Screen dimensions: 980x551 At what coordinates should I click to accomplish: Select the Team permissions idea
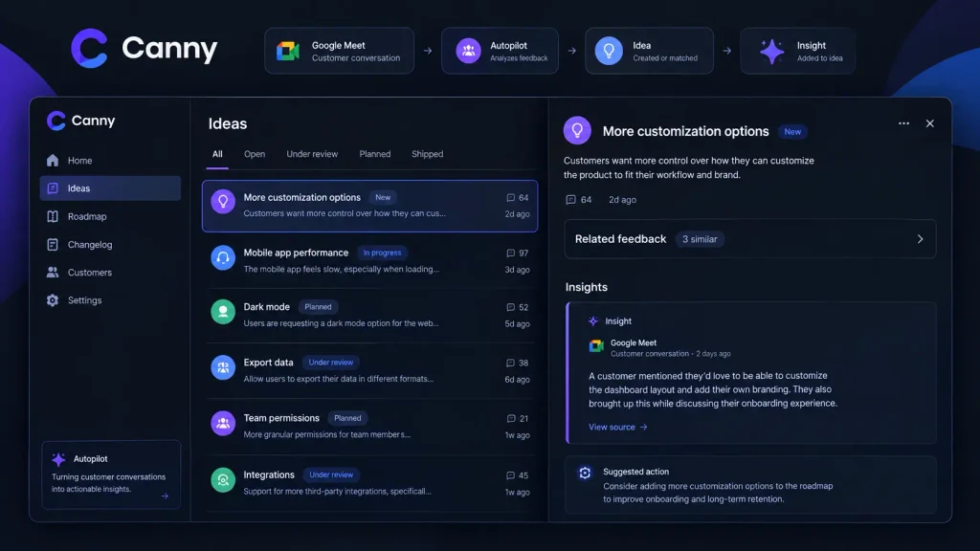(x=370, y=426)
